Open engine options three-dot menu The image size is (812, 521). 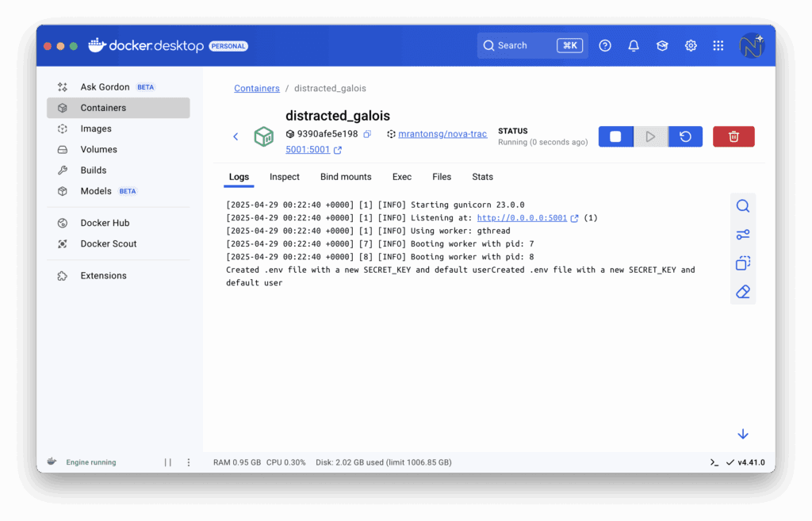point(189,462)
